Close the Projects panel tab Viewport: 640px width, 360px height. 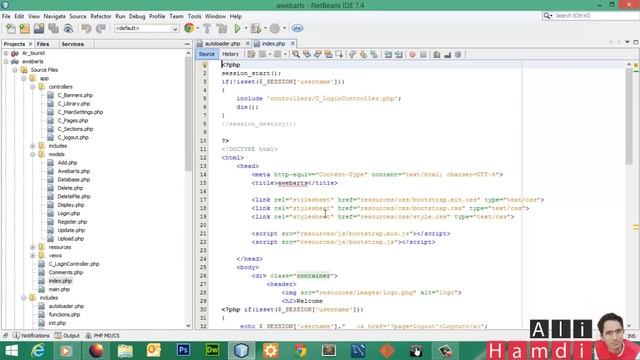click(x=30, y=44)
